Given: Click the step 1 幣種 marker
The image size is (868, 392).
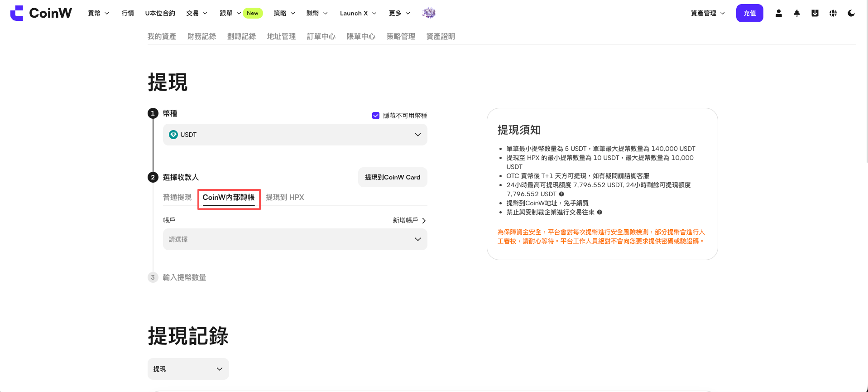Looking at the screenshot, I should (153, 113).
